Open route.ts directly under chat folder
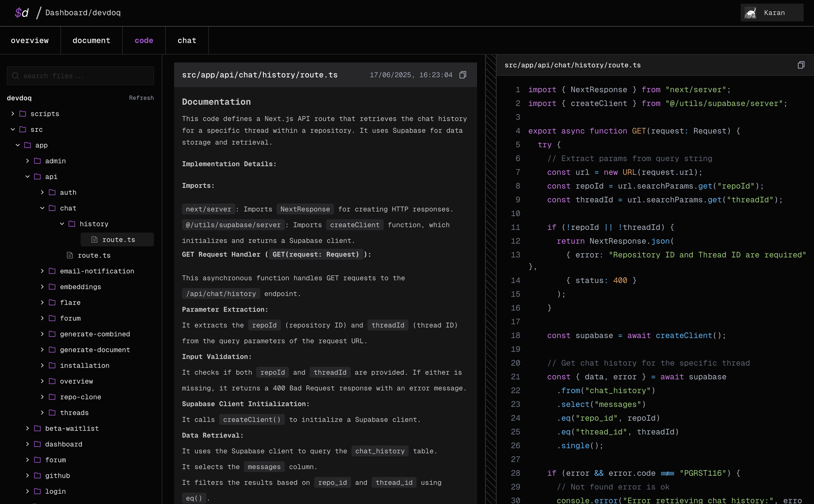 point(94,255)
